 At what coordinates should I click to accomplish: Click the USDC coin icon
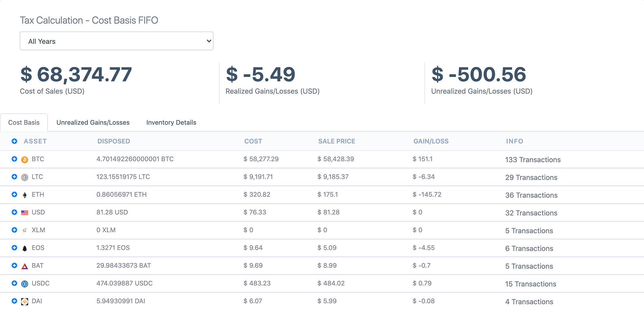pos(24,283)
